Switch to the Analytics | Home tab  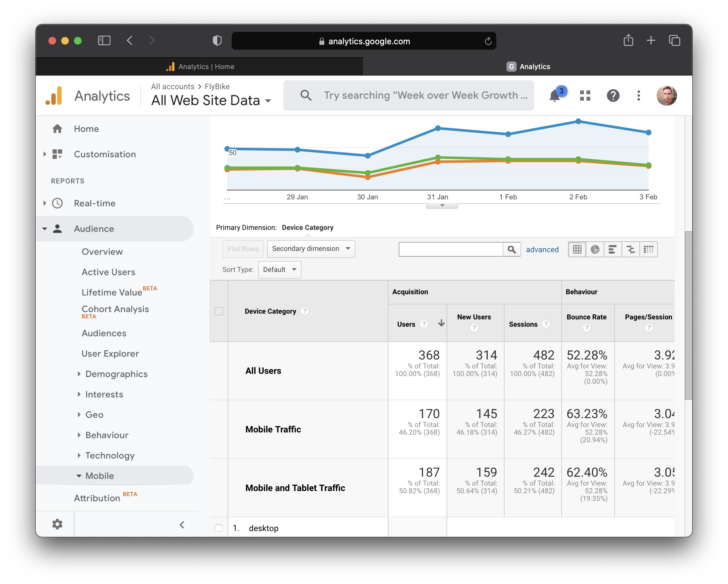coord(200,67)
